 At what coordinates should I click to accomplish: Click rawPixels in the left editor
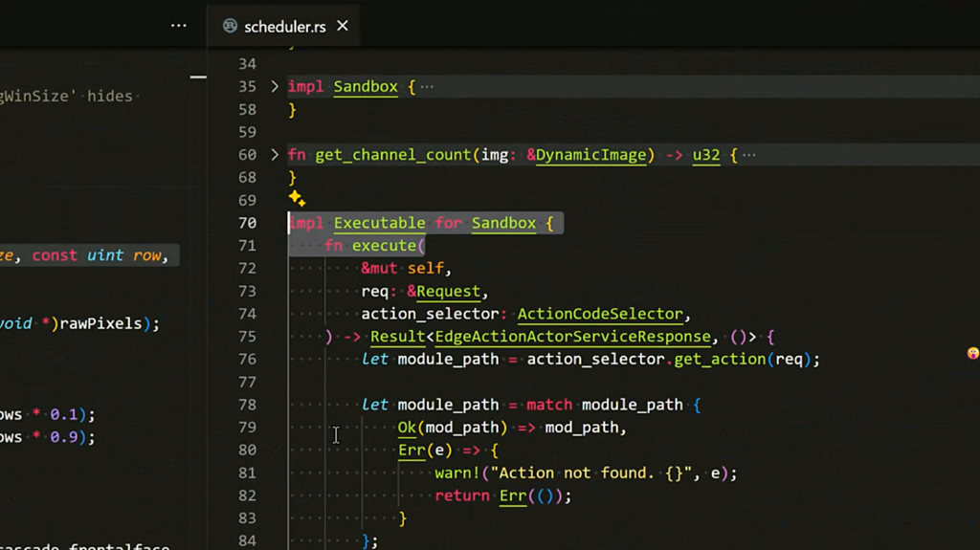click(100, 323)
